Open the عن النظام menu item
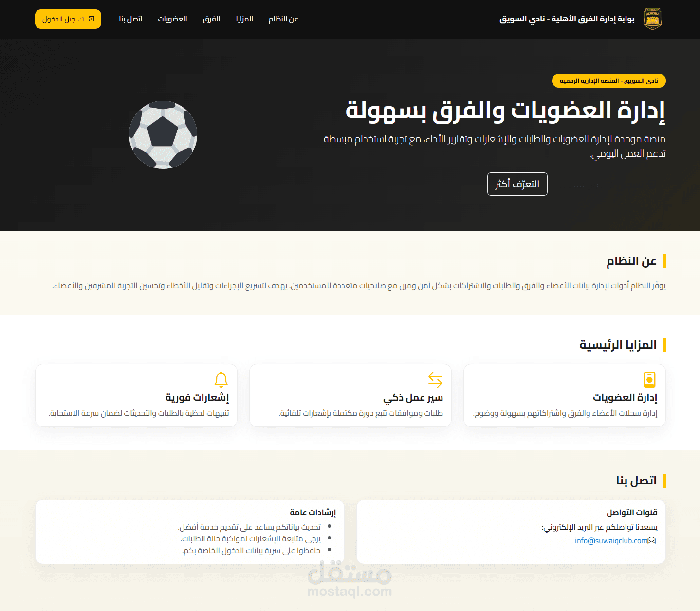700x611 pixels. [x=283, y=19]
